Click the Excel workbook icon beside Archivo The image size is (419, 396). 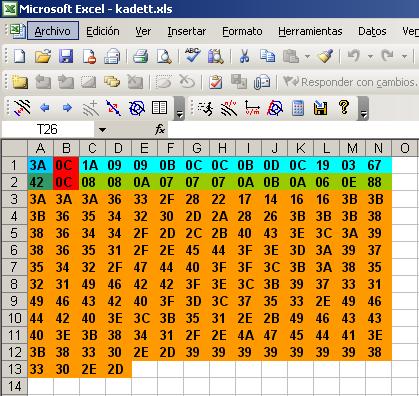(17, 31)
